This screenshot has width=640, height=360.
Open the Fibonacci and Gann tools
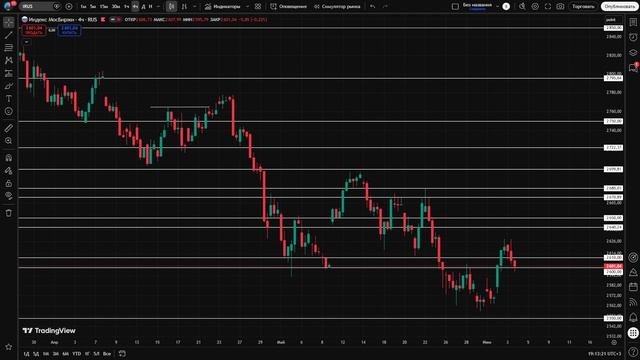9,48
